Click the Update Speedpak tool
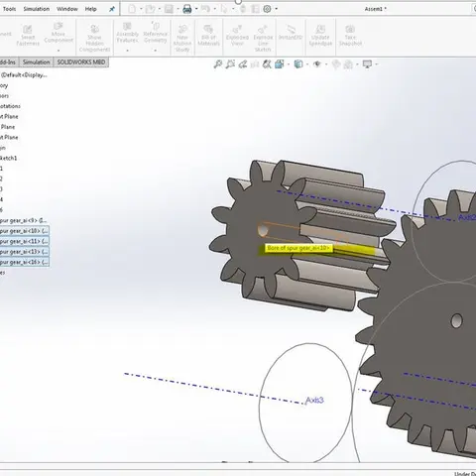 tap(320, 36)
